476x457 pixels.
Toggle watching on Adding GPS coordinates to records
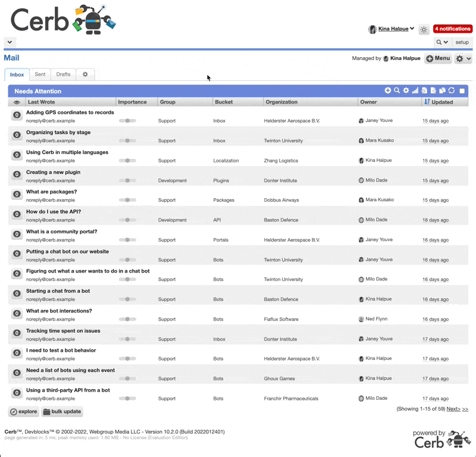pyautogui.click(x=17, y=115)
